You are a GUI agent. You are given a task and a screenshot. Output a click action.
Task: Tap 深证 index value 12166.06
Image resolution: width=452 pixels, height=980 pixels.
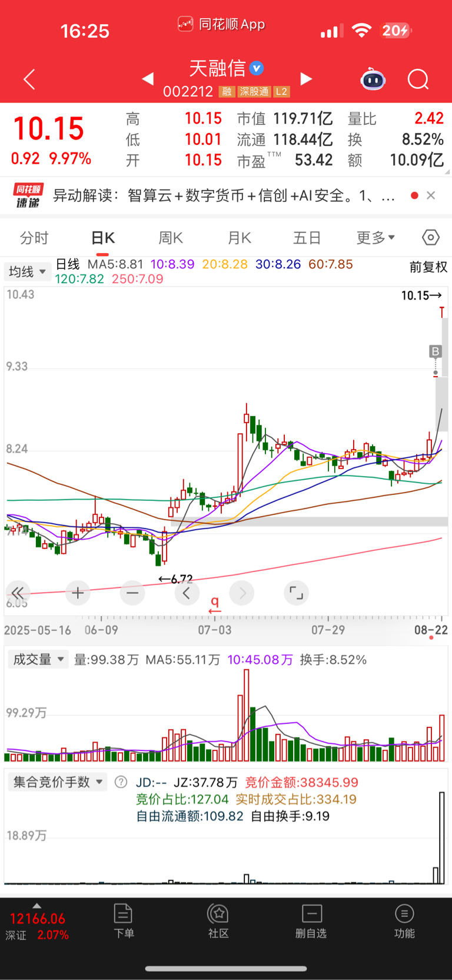pyautogui.click(x=38, y=919)
